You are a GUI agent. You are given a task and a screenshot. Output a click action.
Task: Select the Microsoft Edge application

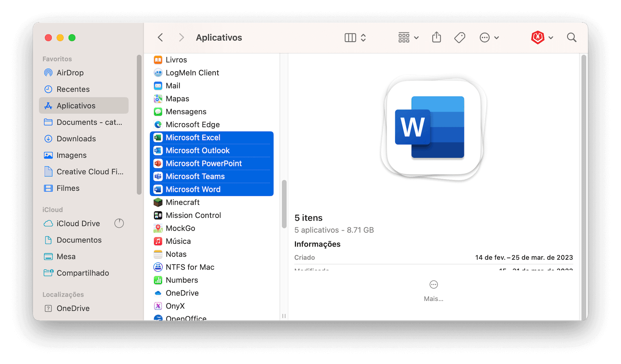pyautogui.click(x=193, y=124)
